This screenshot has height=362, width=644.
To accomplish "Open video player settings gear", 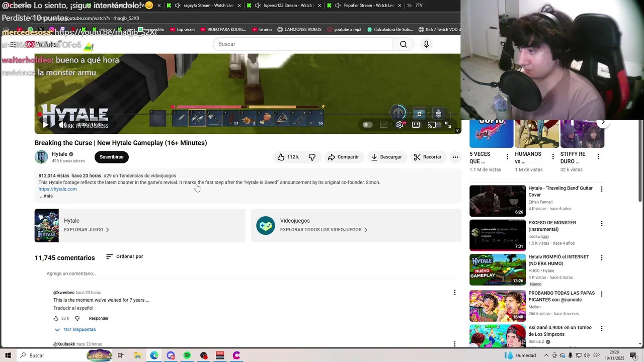I will point(400,125).
